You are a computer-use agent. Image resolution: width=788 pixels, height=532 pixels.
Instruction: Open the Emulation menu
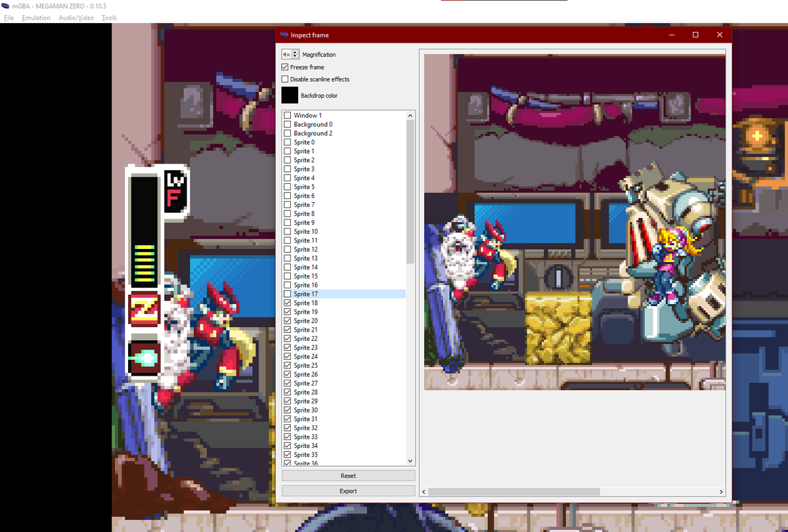35,18
